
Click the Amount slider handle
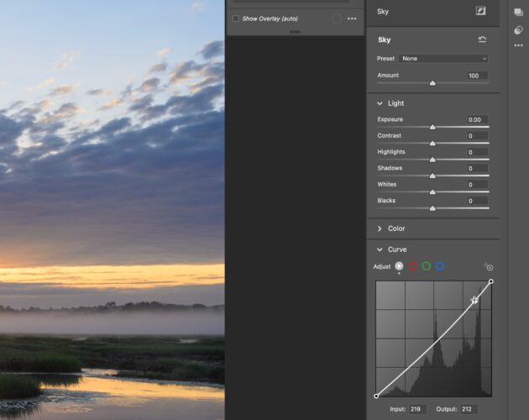(432, 83)
